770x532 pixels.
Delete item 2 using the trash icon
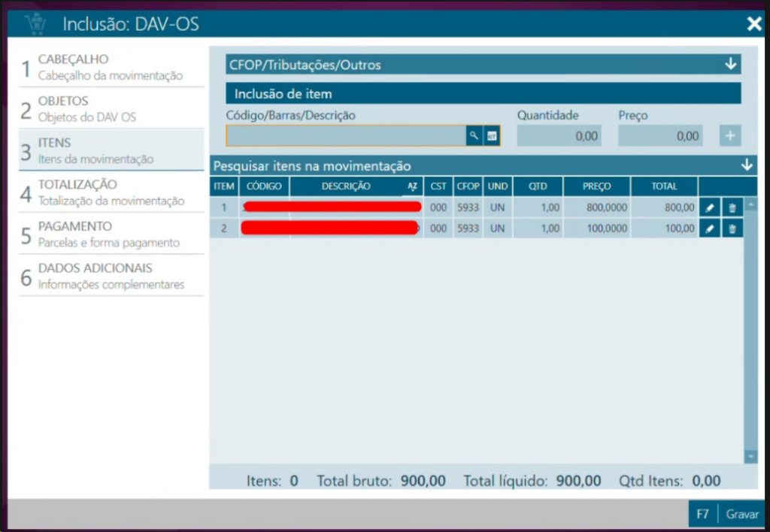(x=732, y=228)
